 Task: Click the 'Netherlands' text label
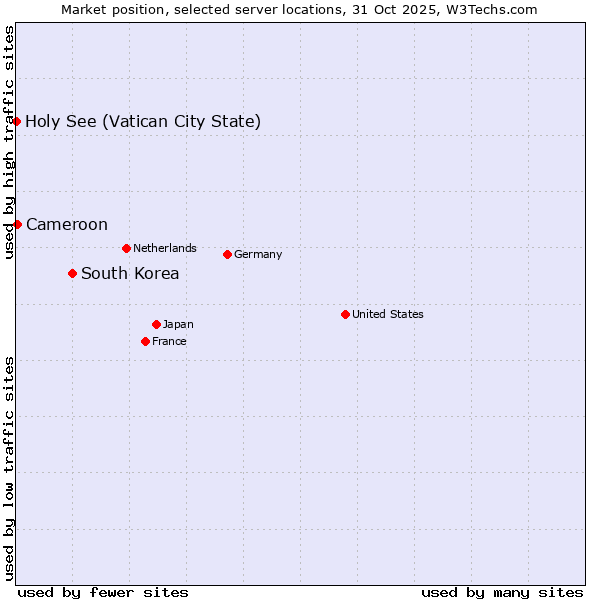coord(165,248)
